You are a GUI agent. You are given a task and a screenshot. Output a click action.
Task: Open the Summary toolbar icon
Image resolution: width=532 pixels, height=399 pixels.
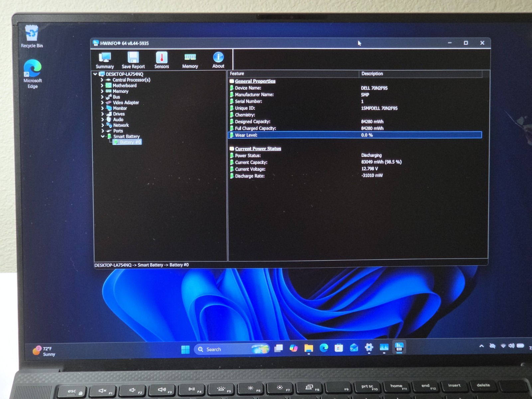click(105, 60)
